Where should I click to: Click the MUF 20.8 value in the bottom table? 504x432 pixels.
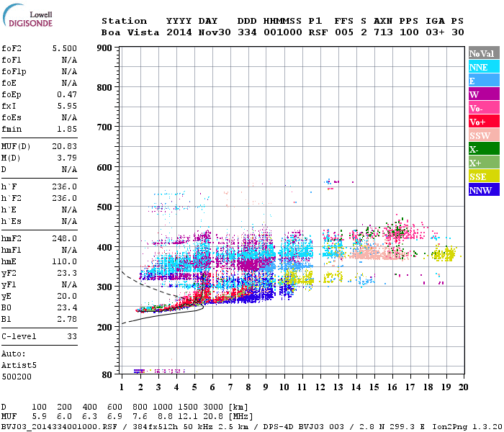pos(213,417)
